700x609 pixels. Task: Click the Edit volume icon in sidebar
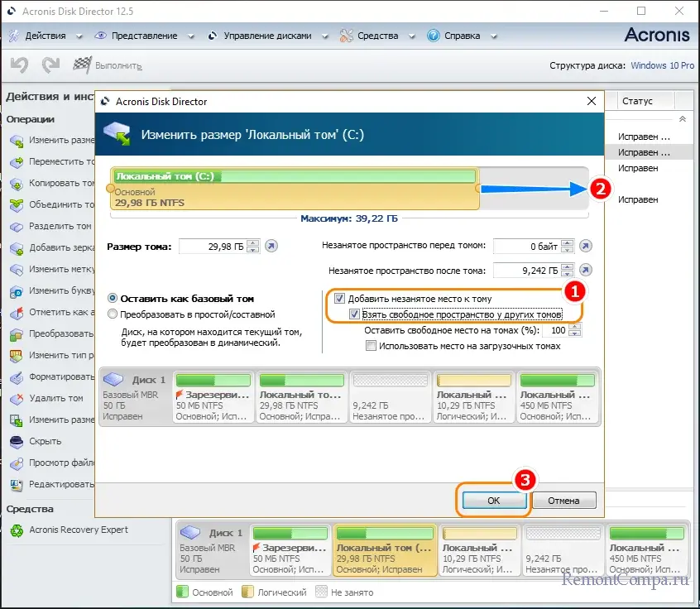pos(17,484)
